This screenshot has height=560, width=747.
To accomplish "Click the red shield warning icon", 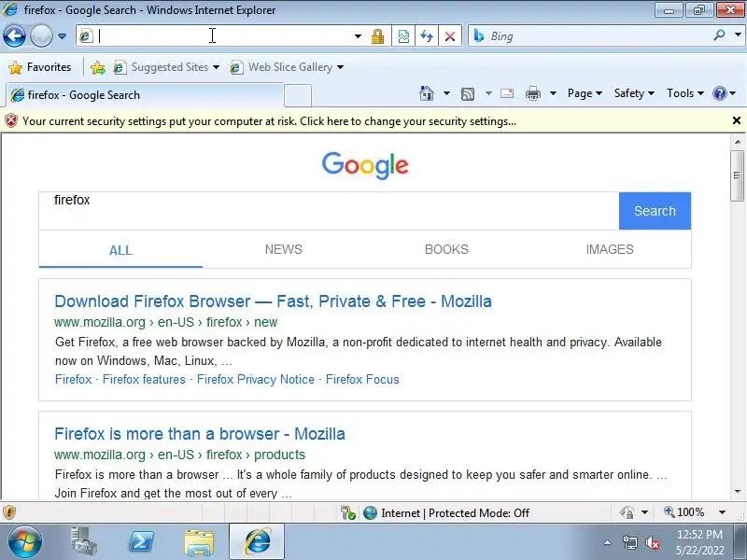I will pyautogui.click(x=11, y=121).
